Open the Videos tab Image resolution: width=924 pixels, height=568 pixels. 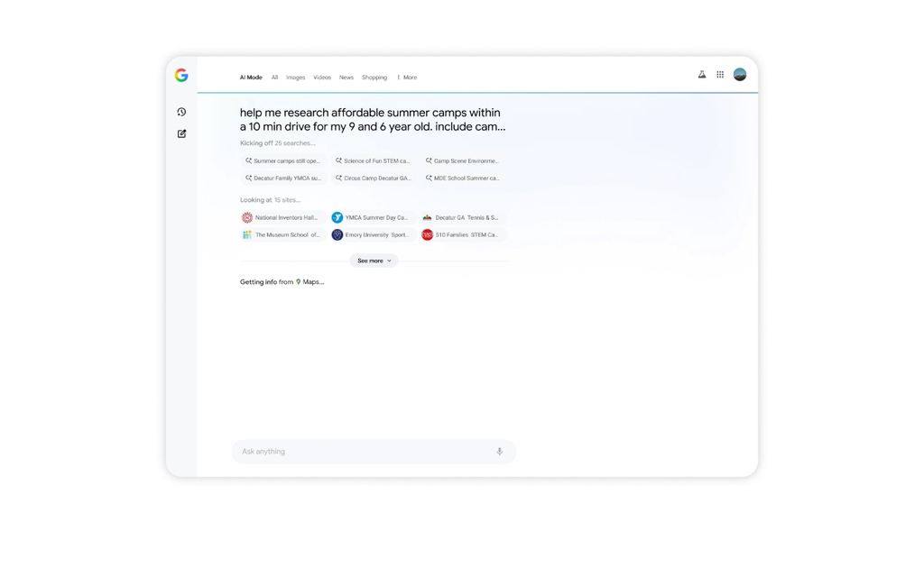[321, 78]
